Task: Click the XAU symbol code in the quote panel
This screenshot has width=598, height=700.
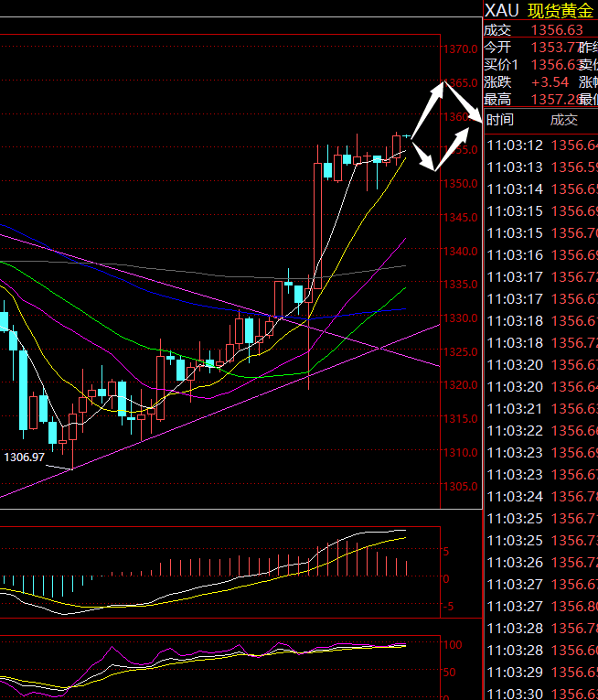Action: click(502, 10)
